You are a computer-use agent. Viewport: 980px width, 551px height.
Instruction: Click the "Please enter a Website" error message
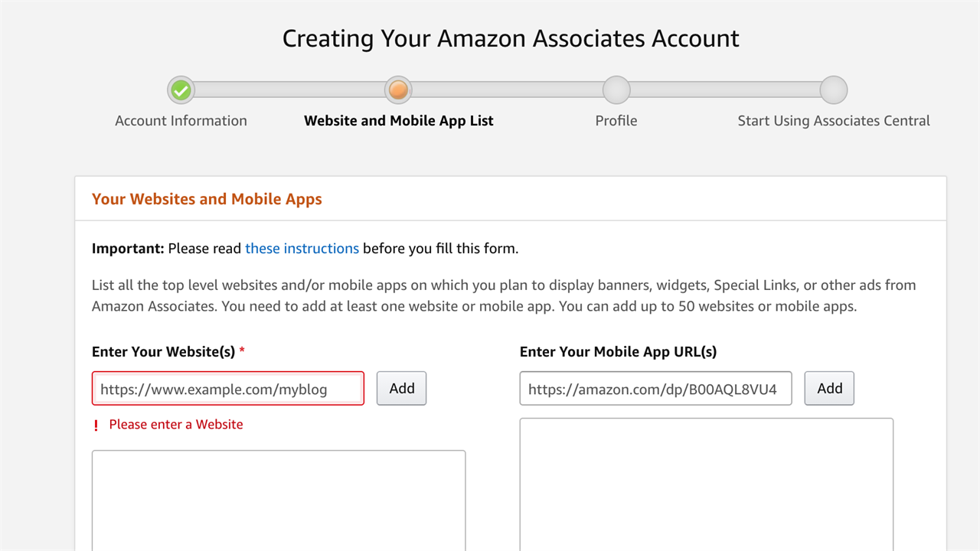176,425
